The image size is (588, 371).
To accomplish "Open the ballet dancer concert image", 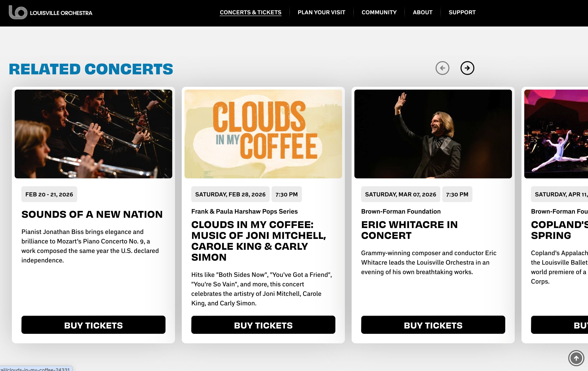I will coord(556,134).
